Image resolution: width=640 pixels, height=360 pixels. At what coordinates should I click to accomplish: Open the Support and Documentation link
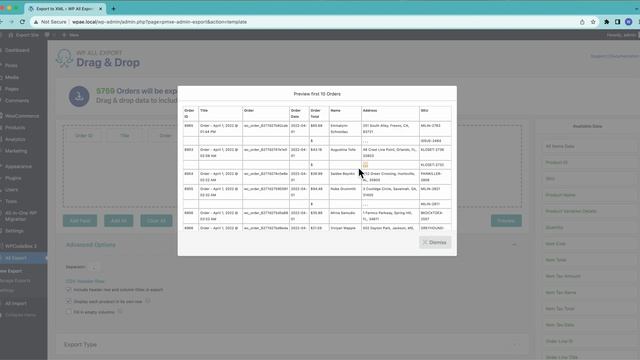tap(615, 56)
